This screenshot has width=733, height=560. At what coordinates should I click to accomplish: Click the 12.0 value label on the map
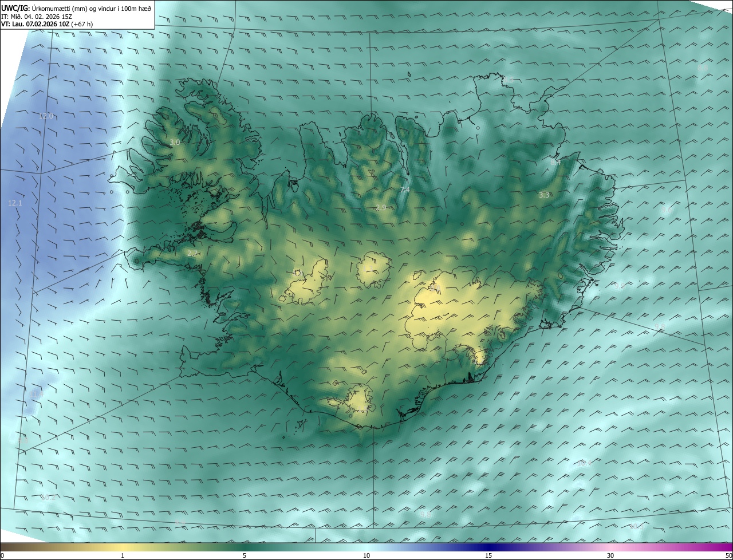coord(46,116)
